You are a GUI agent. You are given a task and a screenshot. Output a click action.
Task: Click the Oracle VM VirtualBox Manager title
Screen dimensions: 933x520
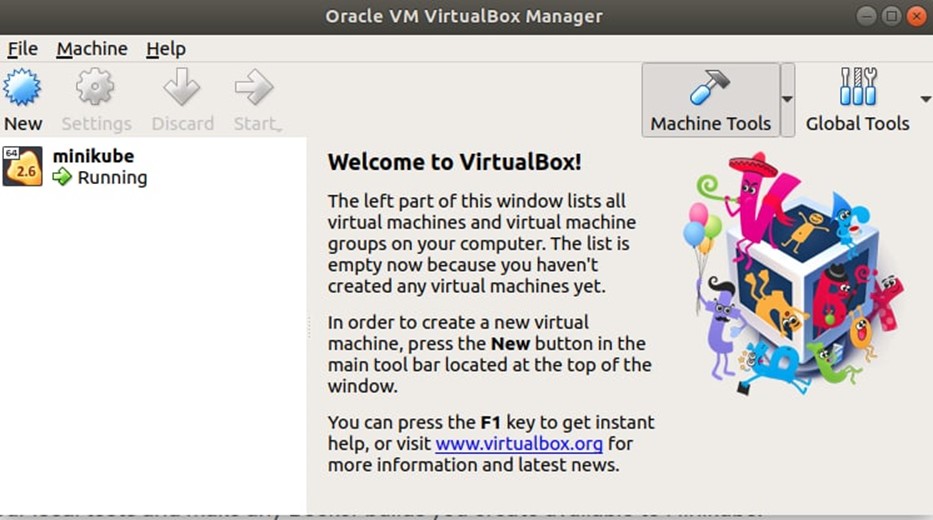(x=464, y=16)
